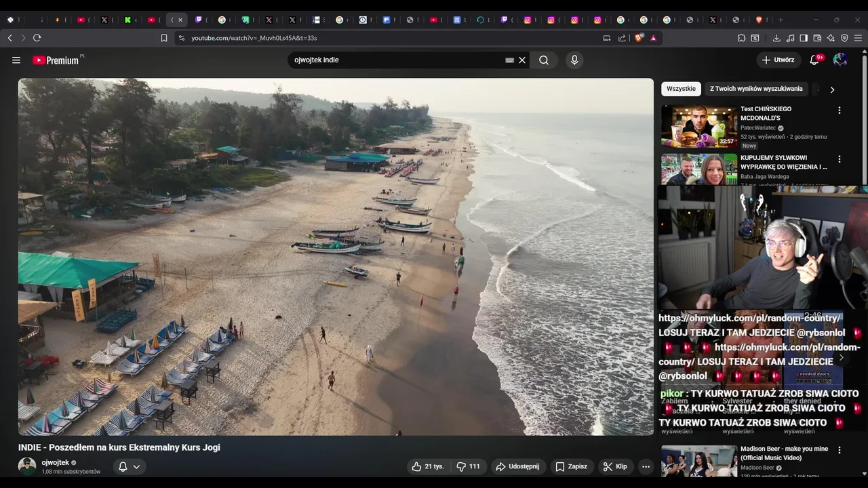Open the account avatar menu

click(840, 60)
